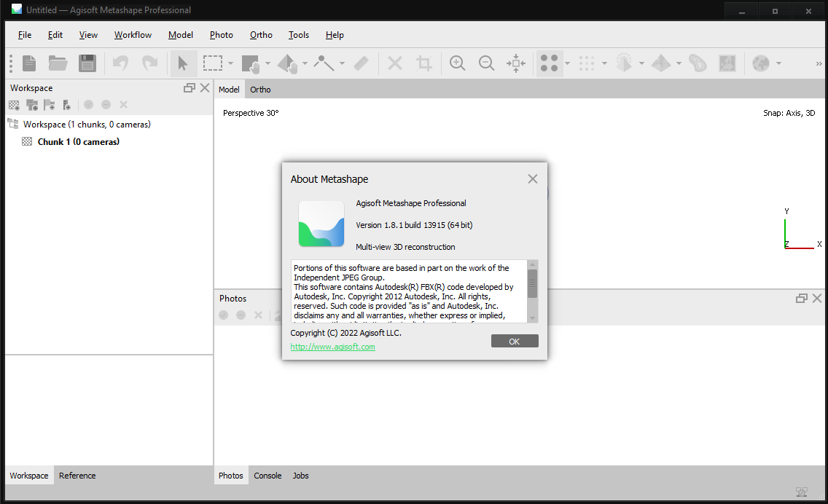Save the project with the floppy disk icon

tap(87, 63)
